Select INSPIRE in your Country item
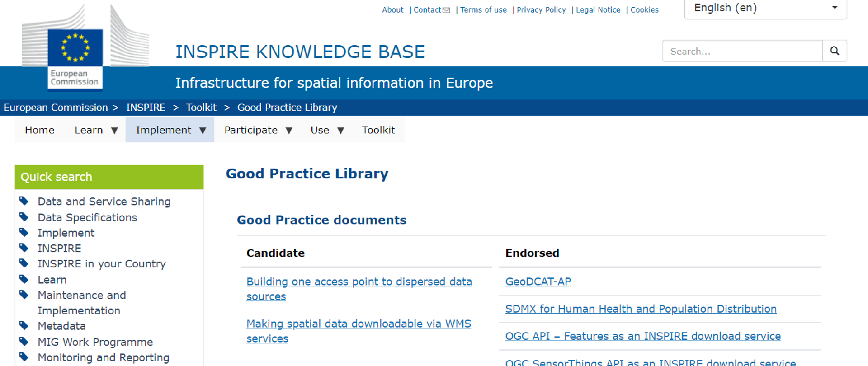Image resolution: width=868 pixels, height=366 pixels. click(102, 264)
